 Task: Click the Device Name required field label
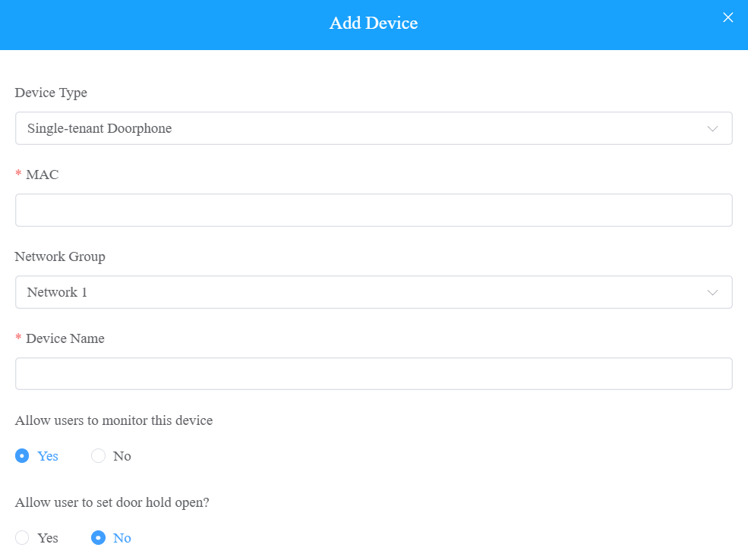coord(65,338)
